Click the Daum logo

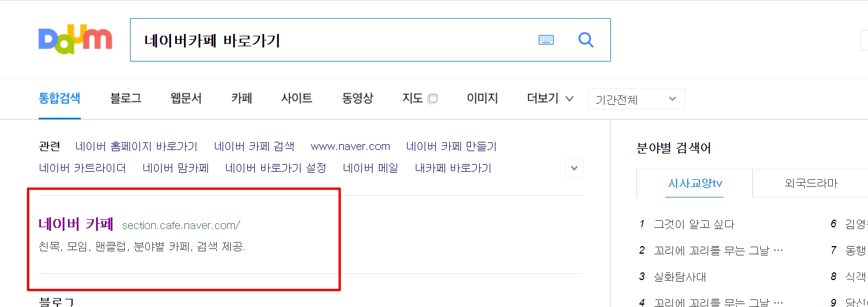coord(75,40)
